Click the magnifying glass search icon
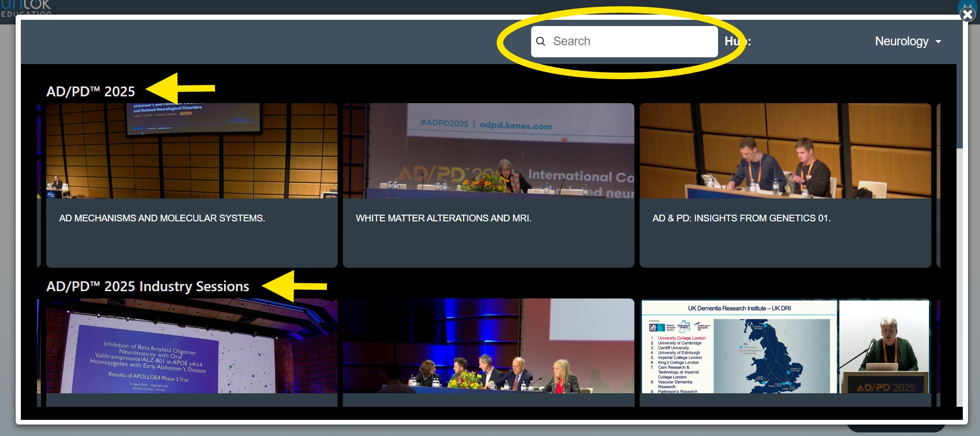 tap(541, 42)
